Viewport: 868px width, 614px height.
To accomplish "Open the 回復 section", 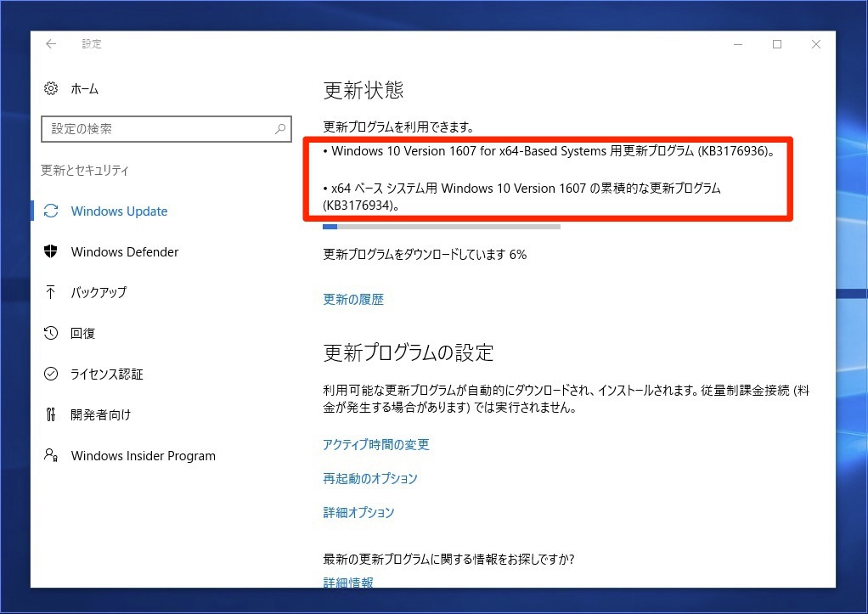I will pyautogui.click(x=83, y=333).
